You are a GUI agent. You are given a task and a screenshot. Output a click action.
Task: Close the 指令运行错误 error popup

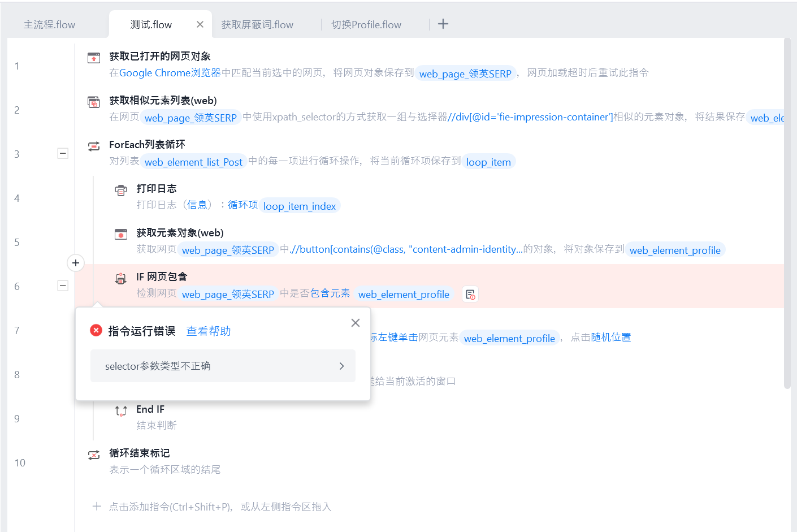click(x=356, y=323)
